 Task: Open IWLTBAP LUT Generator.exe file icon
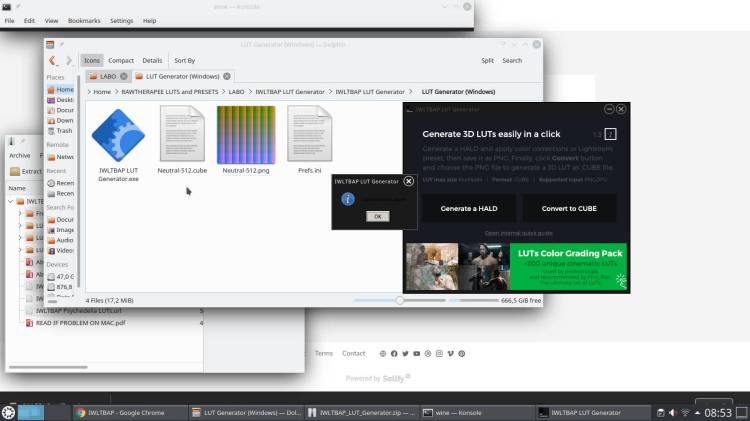(x=118, y=135)
